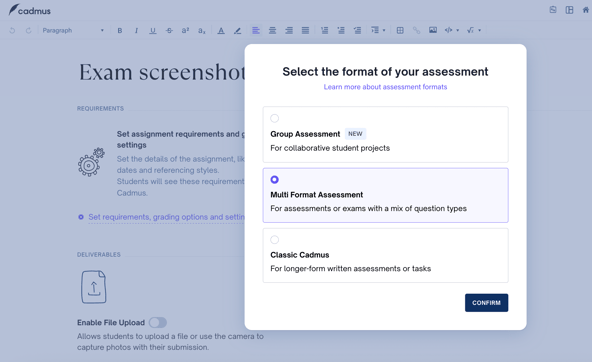
Task: Open the panel layout icon
Action: pos(569,10)
